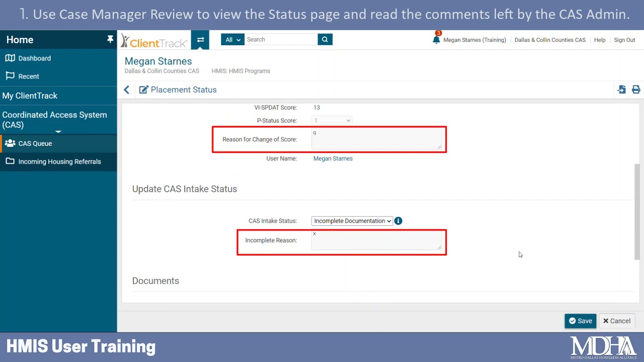Select CAS Queue in the sidebar
The image size is (644, 362).
point(35,143)
